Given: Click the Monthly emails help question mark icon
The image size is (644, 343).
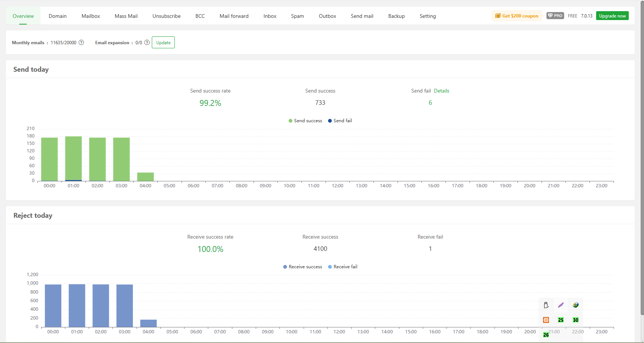Looking at the screenshot, I should pyautogui.click(x=81, y=42).
